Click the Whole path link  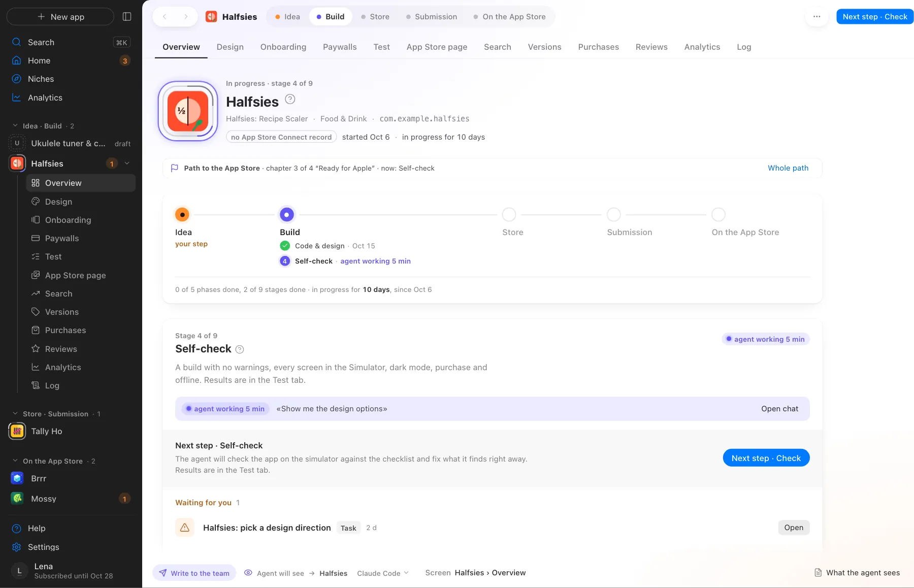pyautogui.click(x=788, y=168)
